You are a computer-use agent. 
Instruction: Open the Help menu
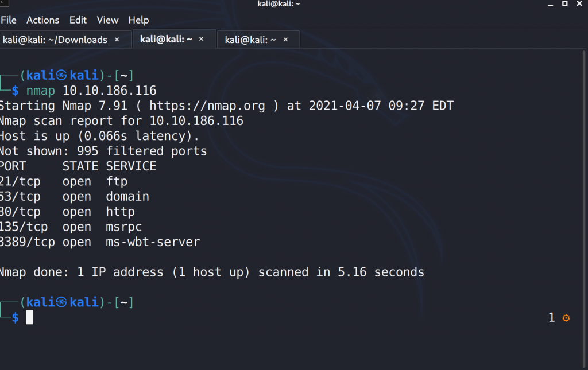pyautogui.click(x=138, y=20)
